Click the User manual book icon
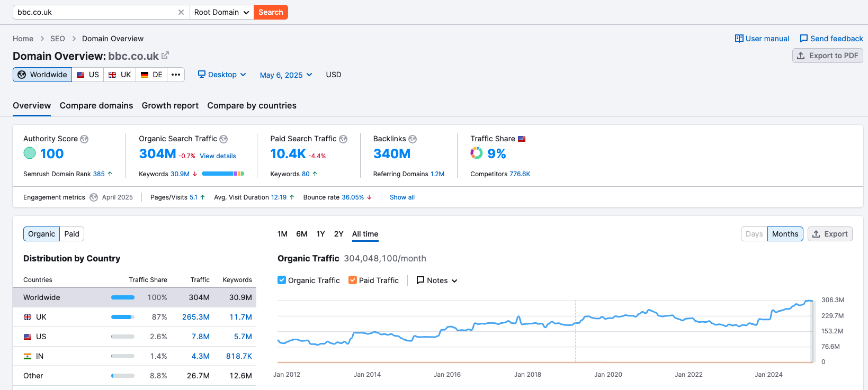This screenshot has height=390, width=868. [739, 39]
